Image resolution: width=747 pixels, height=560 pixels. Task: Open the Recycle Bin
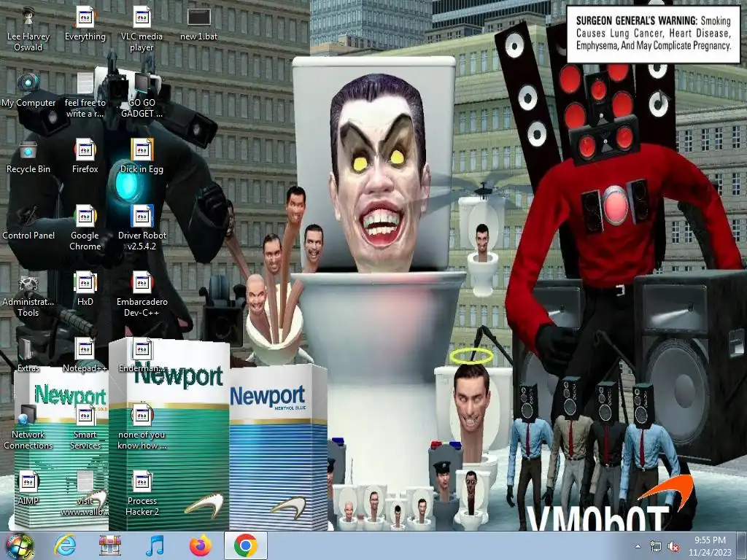pos(28,157)
